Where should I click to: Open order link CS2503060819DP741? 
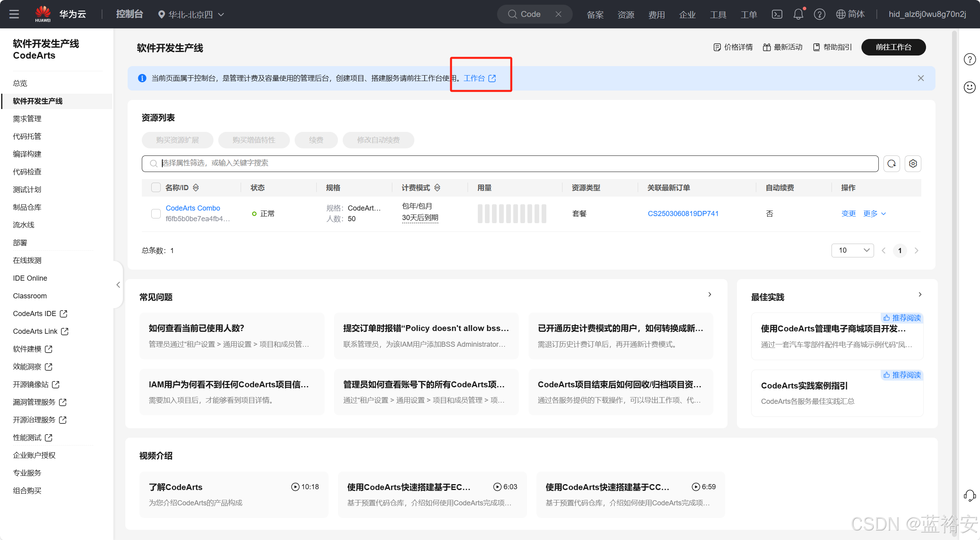(683, 213)
